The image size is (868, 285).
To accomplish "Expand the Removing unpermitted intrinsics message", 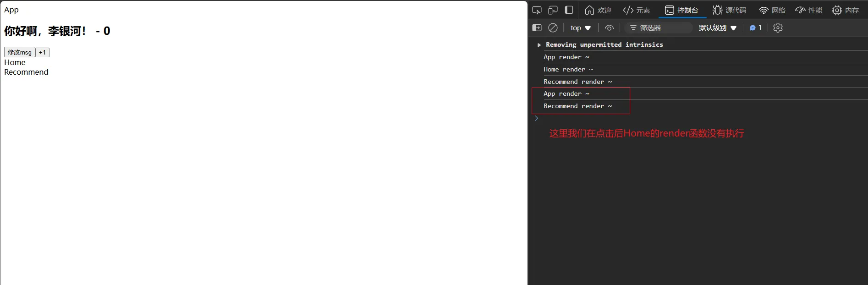I will click(539, 45).
